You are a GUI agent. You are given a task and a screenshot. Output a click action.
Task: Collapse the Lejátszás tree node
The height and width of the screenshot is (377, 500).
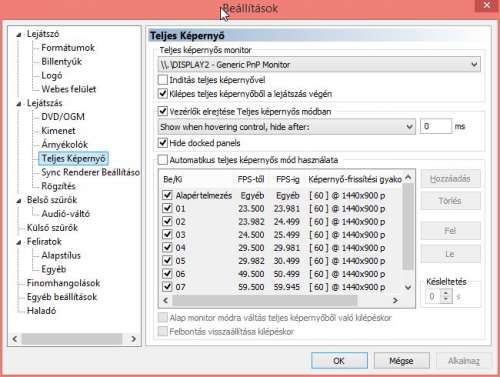[x=19, y=104]
